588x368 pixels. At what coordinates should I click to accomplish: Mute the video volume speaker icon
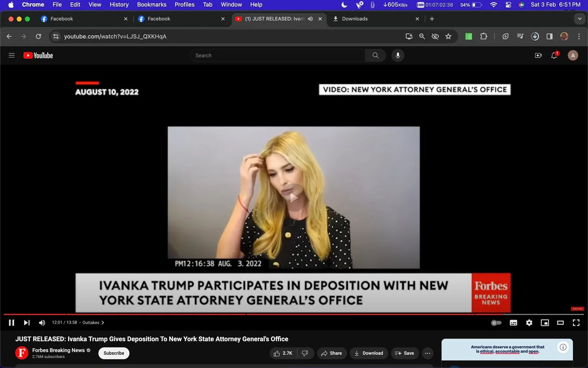[x=42, y=323]
